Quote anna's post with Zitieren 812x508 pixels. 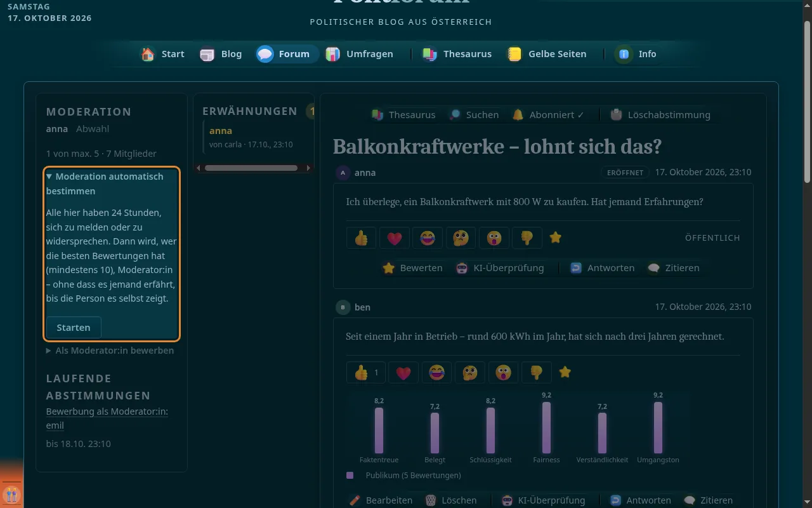[x=674, y=268]
